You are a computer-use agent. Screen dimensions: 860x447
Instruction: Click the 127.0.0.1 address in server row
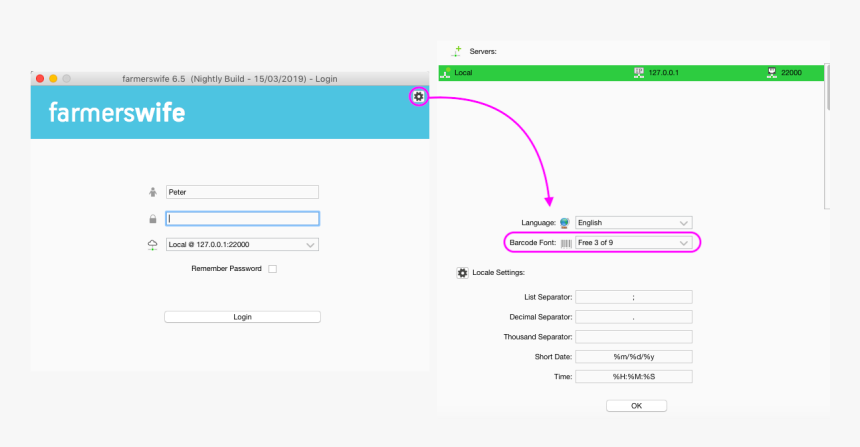click(x=664, y=72)
